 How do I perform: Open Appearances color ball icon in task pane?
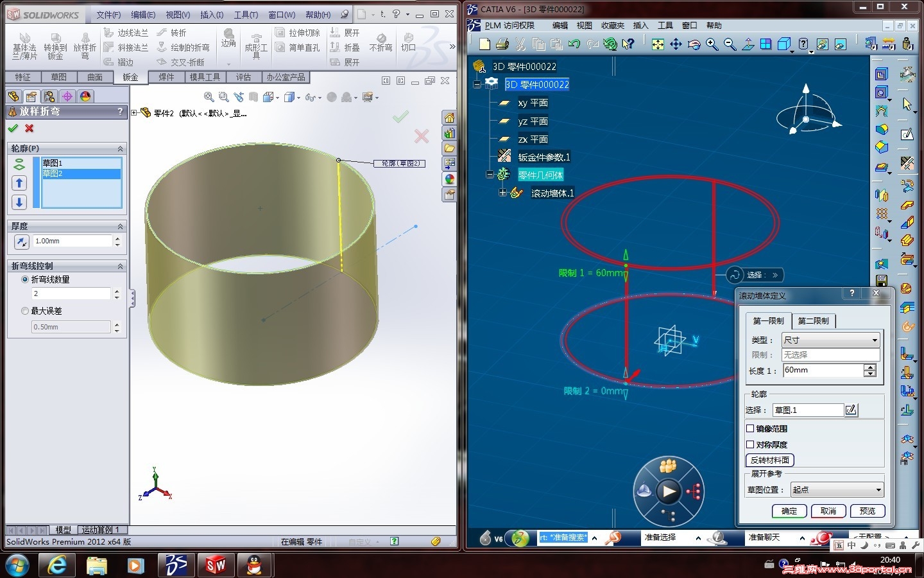tap(449, 179)
